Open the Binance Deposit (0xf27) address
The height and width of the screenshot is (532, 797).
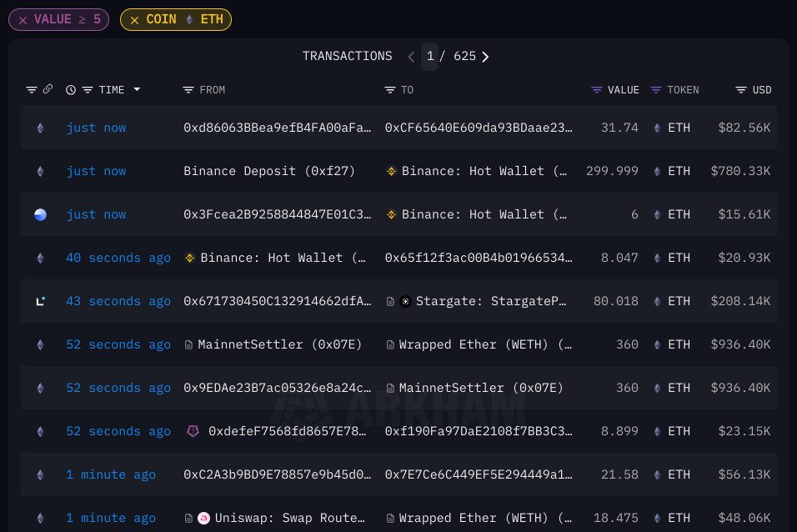tap(269, 171)
